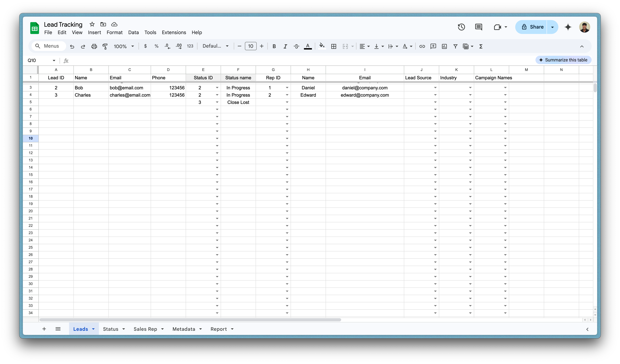Image resolution: width=620 pixels, height=364 pixels.
Task: Click the Borders icon
Action: click(334, 46)
